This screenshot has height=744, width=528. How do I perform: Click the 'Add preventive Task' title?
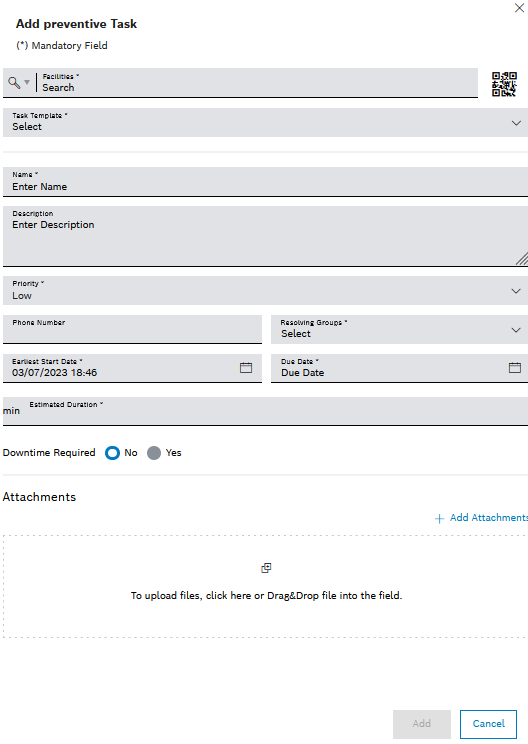76,24
